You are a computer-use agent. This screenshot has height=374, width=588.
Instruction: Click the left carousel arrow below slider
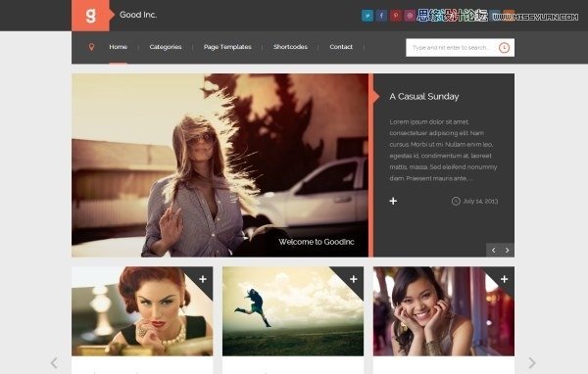click(x=54, y=363)
